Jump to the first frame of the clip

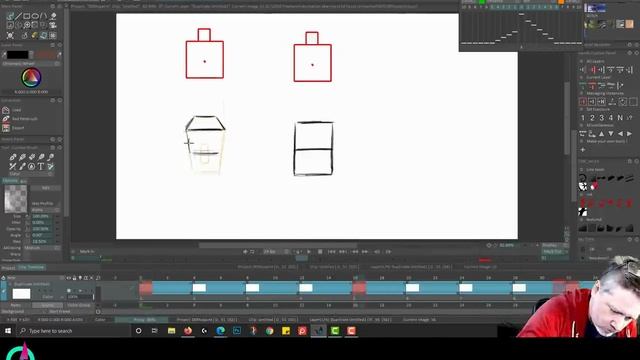[331, 251]
